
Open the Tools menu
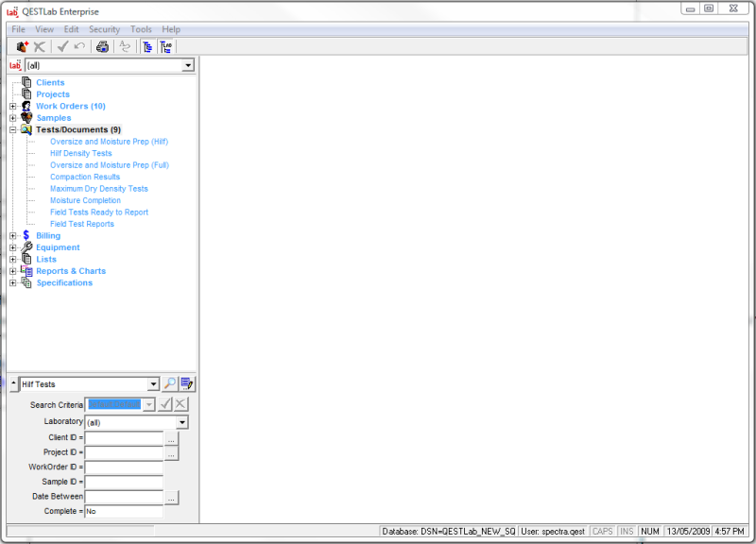(140, 29)
